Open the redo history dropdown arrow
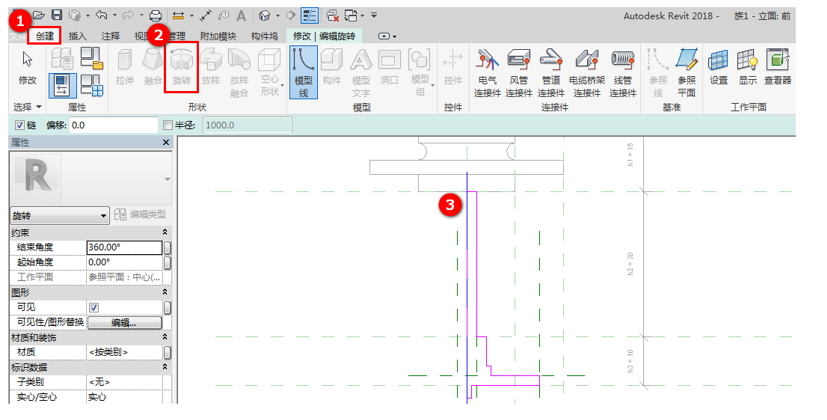Image resolution: width=827 pixels, height=420 pixels. coord(141,16)
